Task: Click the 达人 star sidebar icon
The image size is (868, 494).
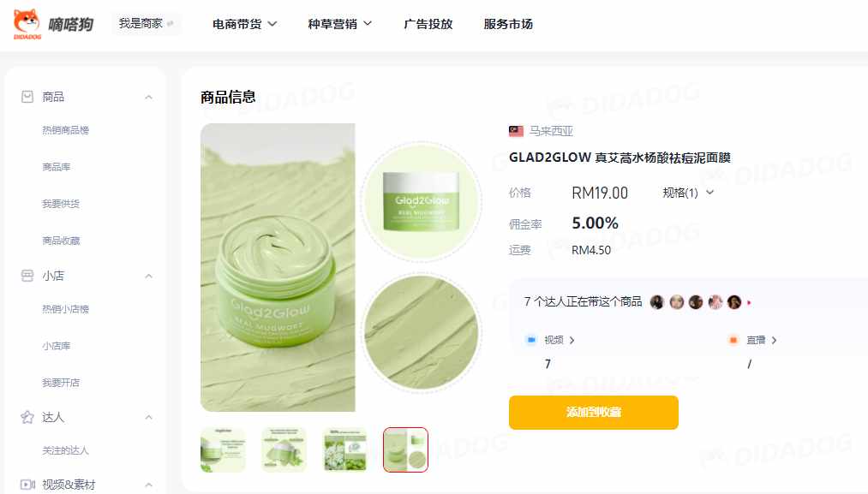Action: (x=27, y=417)
